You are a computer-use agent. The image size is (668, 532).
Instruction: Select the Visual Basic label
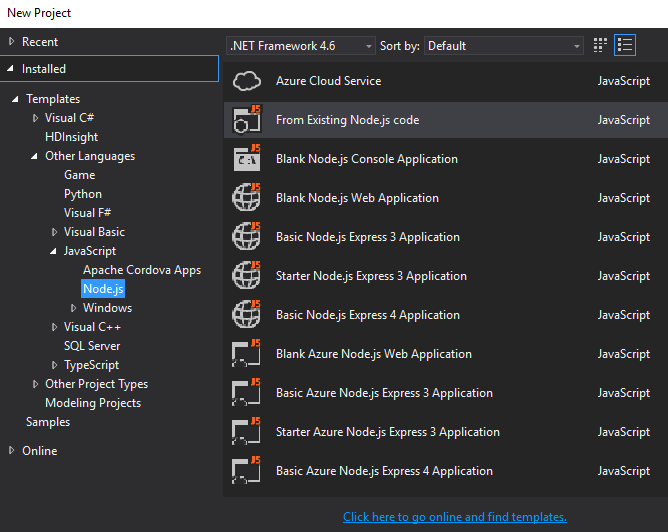pyautogui.click(x=94, y=232)
